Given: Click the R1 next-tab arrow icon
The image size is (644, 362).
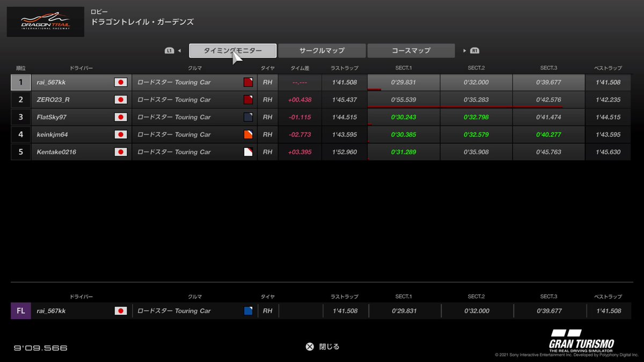Looking at the screenshot, I should 471,50.
